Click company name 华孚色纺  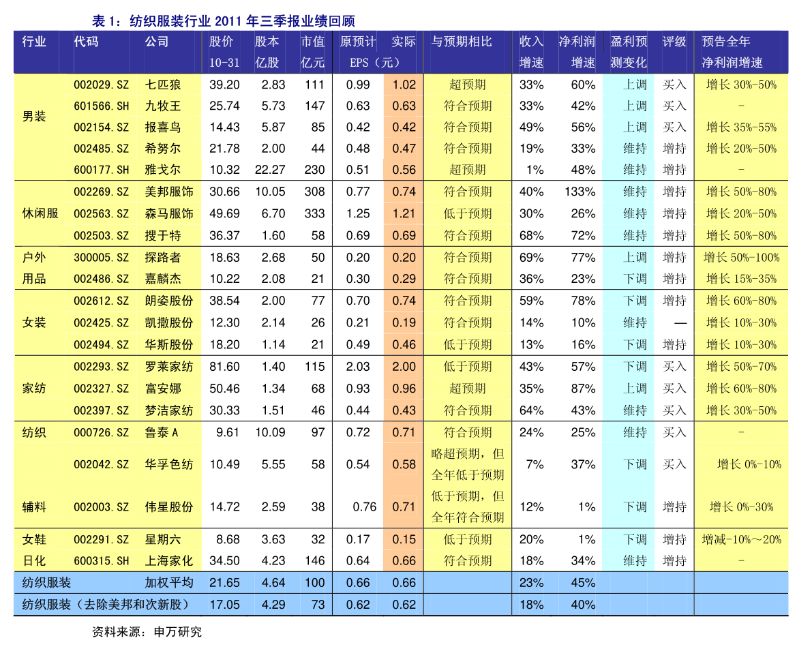[x=169, y=464]
